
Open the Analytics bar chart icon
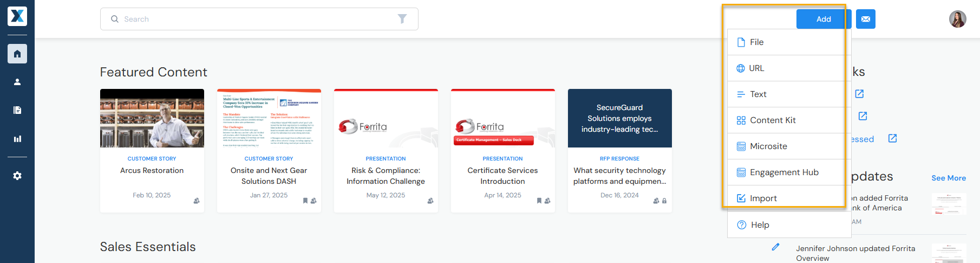(x=17, y=139)
